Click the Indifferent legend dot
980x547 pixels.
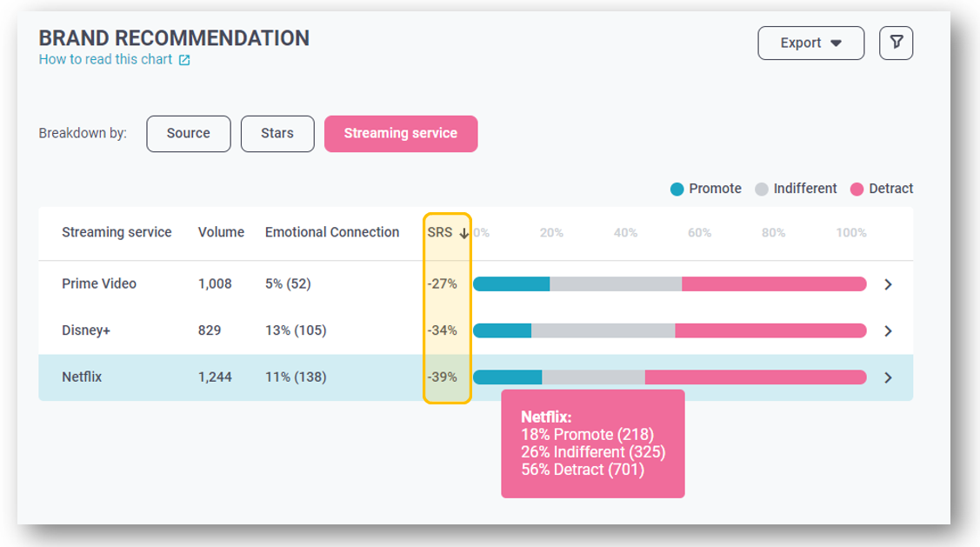[x=761, y=190]
